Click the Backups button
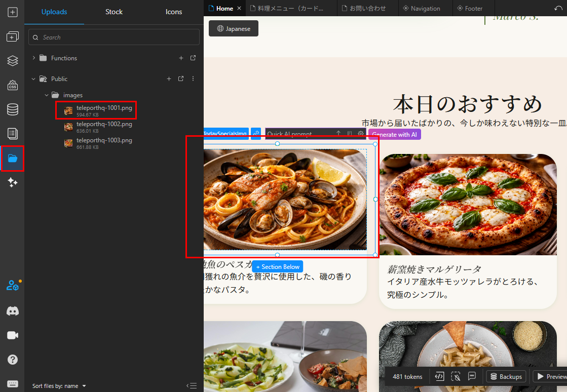567x392 pixels. tap(505, 377)
